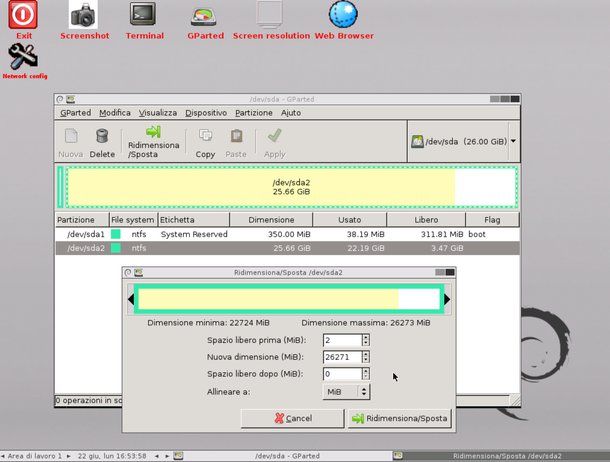This screenshot has width=610, height=462.
Task: Click right resize handle arrow of partition bar
Action: 447,299
